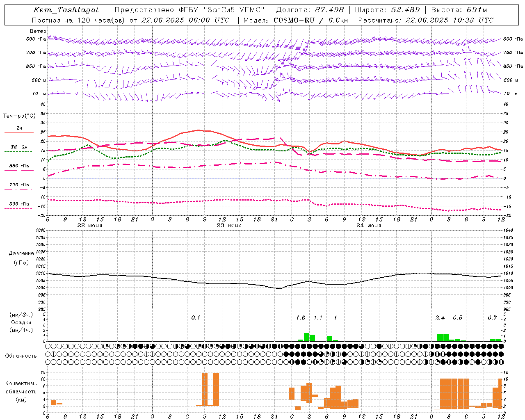This screenshot has width=525, height=420.
Task: Click the tallest green precipitation bar under 2.4
Action: (x=440, y=338)
